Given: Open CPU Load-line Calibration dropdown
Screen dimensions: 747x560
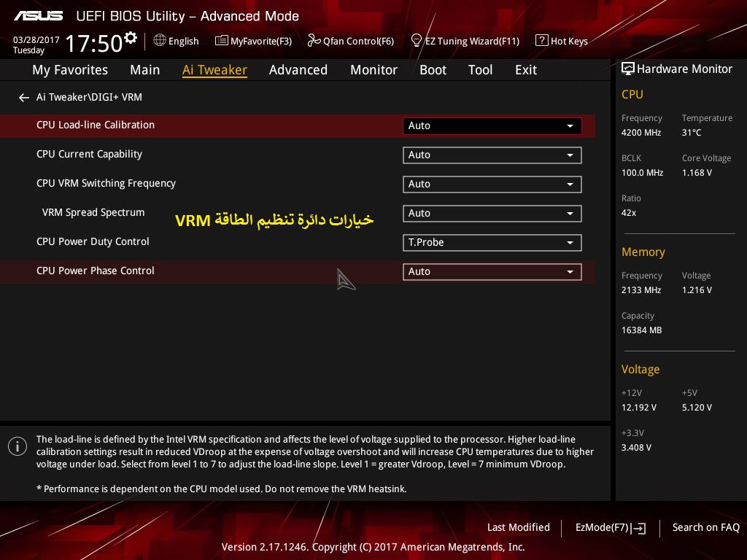Looking at the screenshot, I should (492, 125).
